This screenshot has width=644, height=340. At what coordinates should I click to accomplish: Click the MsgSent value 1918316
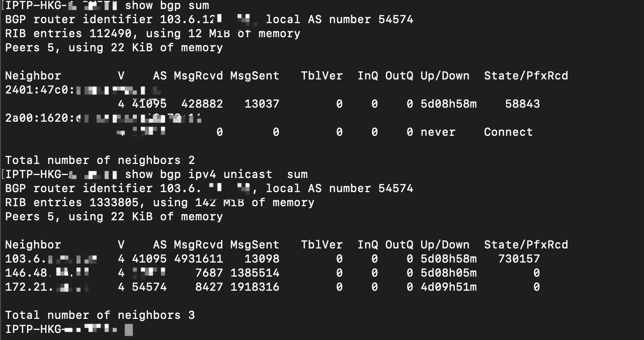tap(255, 287)
